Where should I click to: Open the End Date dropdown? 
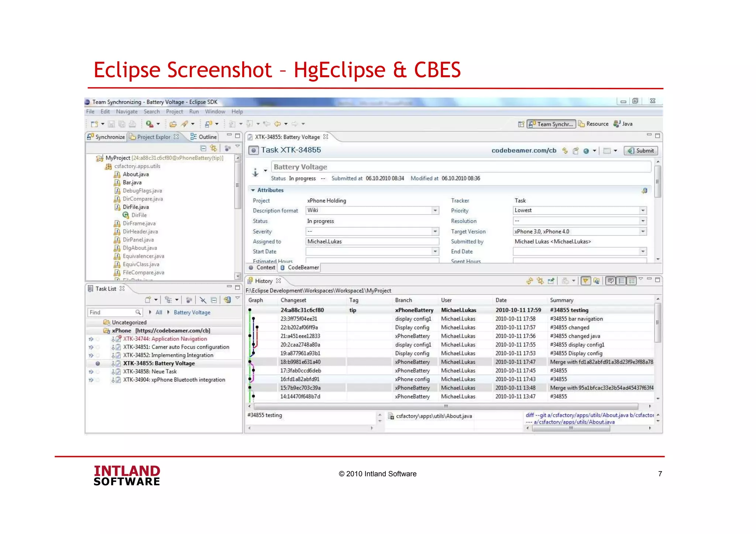coord(643,251)
